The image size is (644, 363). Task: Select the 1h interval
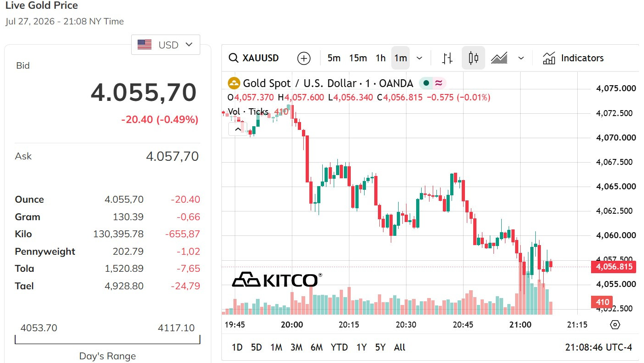(x=380, y=58)
